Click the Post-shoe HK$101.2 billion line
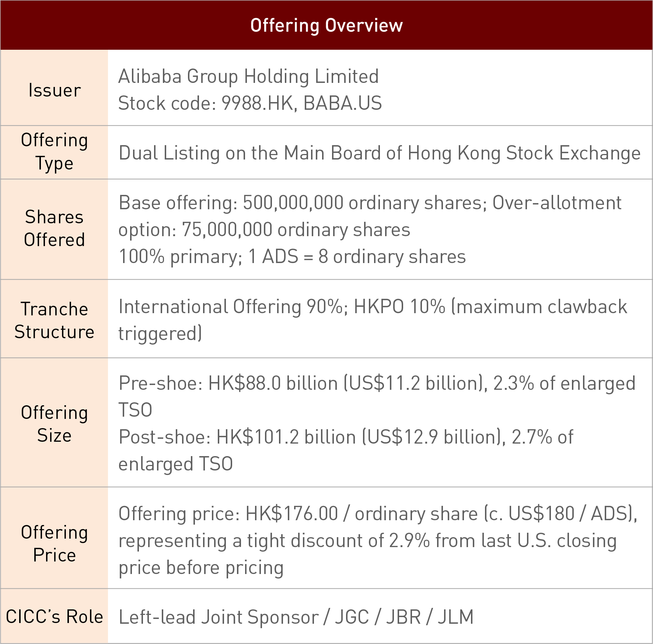This screenshot has height=644, width=653. click(346, 437)
